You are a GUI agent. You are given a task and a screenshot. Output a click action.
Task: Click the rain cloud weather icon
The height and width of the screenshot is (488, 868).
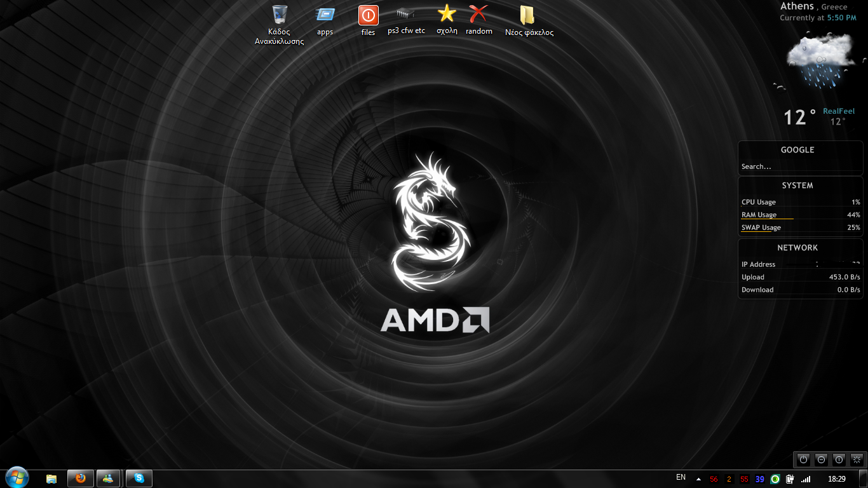click(x=820, y=60)
